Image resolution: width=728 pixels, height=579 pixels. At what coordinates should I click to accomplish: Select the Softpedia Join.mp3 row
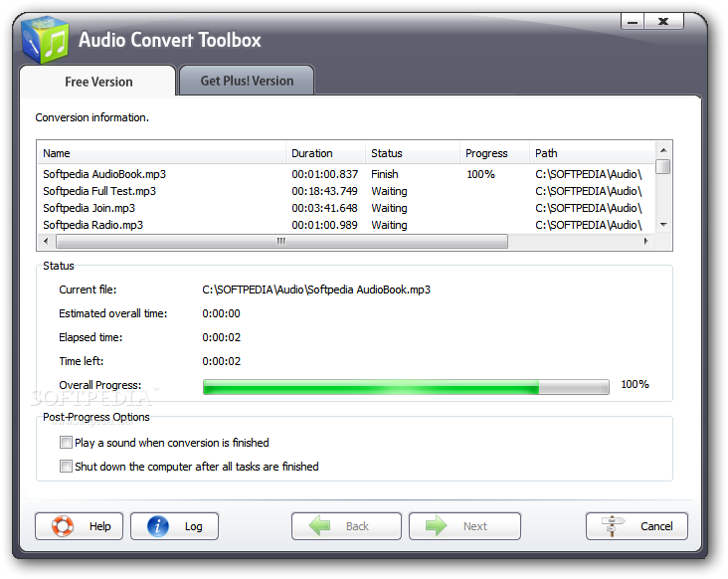[346, 208]
